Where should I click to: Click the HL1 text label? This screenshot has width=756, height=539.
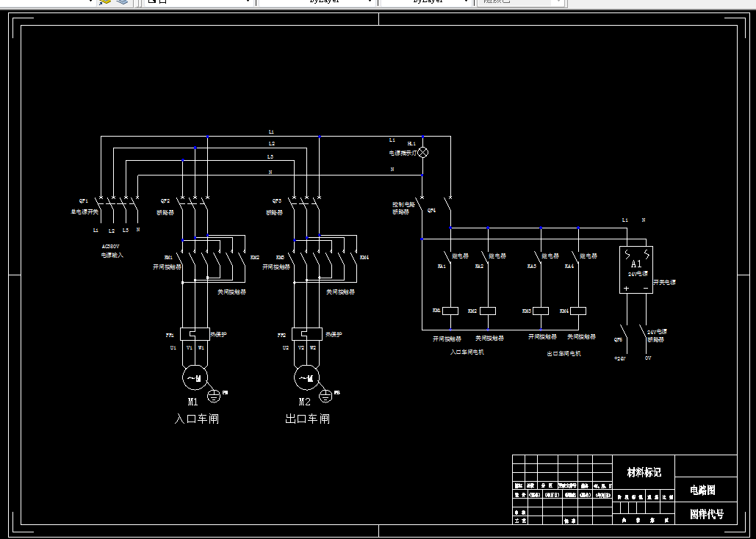point(411,144)
